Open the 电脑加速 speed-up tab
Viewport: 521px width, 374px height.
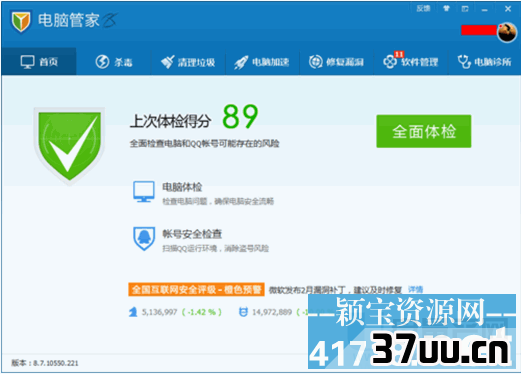pos(262,62)
